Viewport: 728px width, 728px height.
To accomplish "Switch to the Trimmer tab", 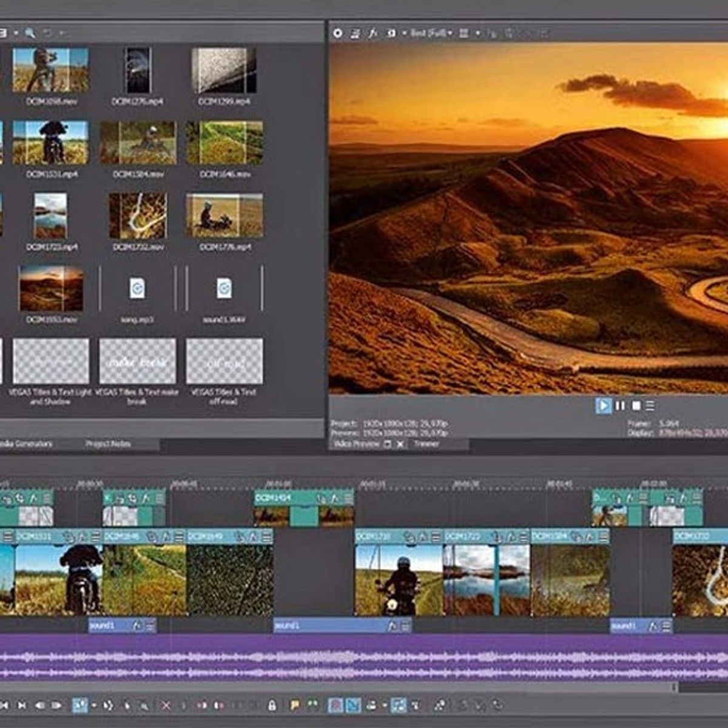I will 426,444.
